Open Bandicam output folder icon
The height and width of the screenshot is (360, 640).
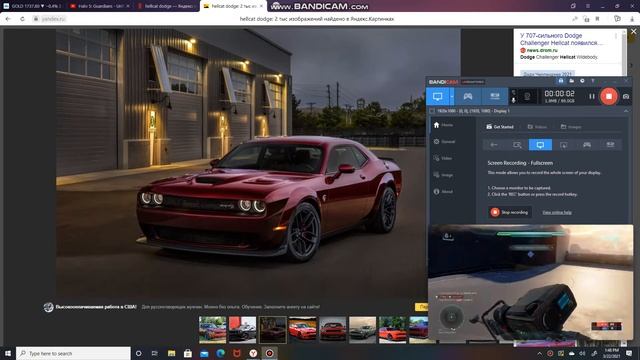(x=571, y=81)
